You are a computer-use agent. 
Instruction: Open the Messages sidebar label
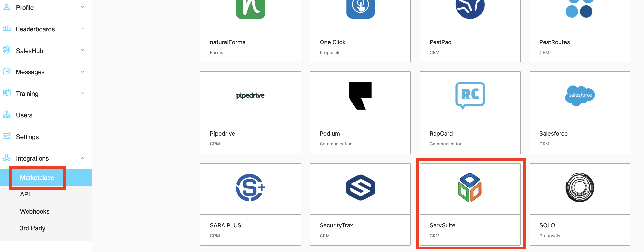(30, 72)
